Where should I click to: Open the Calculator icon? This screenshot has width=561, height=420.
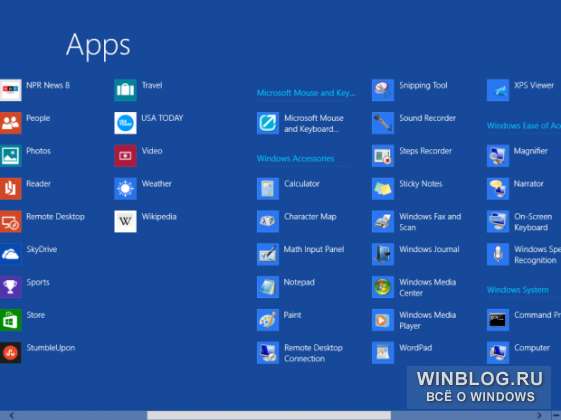tap(268, 189)
